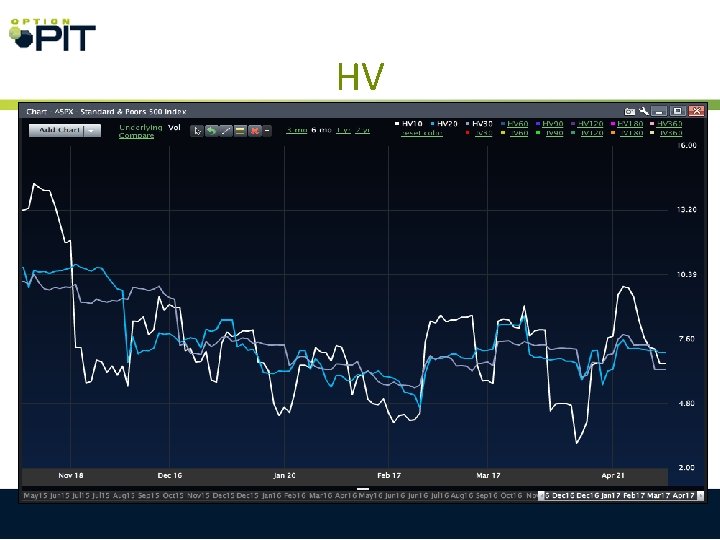Click the orange IV180 color swatch
The image size is (720, 540).
613,133
